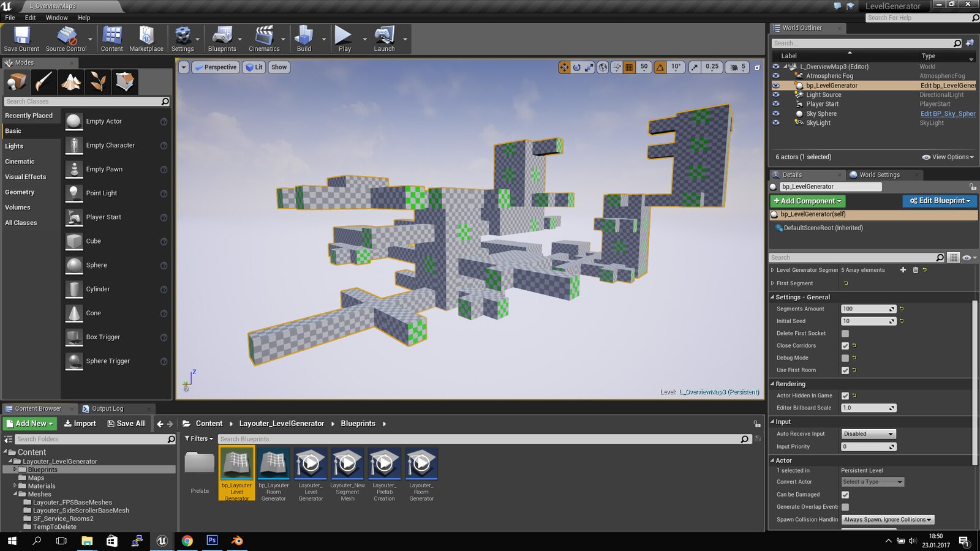Toggle grid snapping icon in viewport

629,67
